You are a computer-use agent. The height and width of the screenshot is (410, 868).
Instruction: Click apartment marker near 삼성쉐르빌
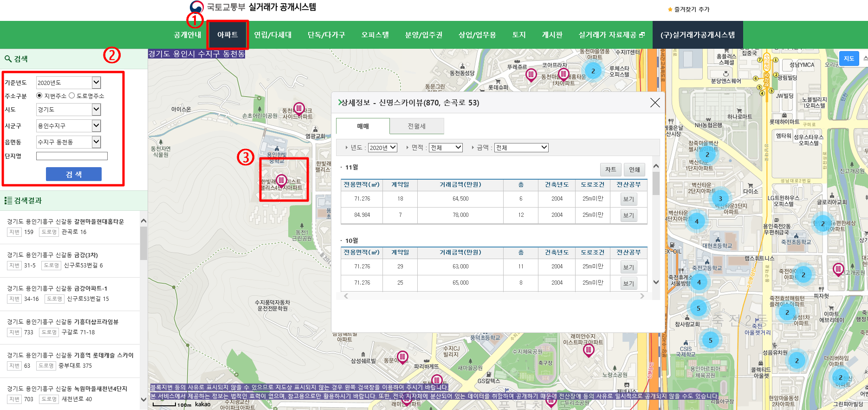[x=402, y=357]
